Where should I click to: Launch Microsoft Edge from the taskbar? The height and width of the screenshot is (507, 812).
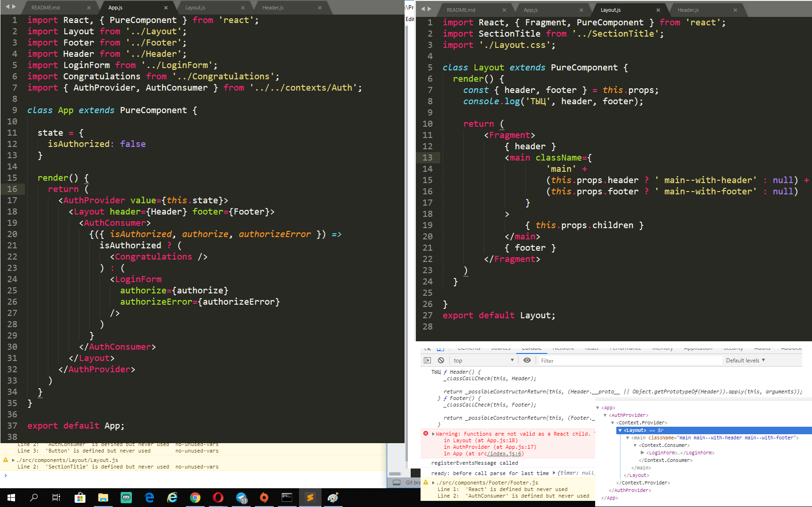coord(149,498)
